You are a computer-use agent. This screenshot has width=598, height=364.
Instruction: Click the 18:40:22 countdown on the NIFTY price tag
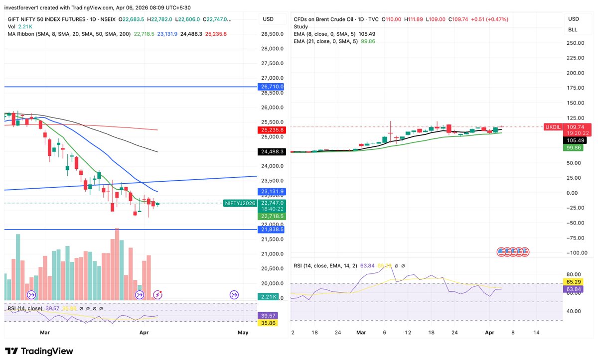pyautogui.click(x=272, y=210)
